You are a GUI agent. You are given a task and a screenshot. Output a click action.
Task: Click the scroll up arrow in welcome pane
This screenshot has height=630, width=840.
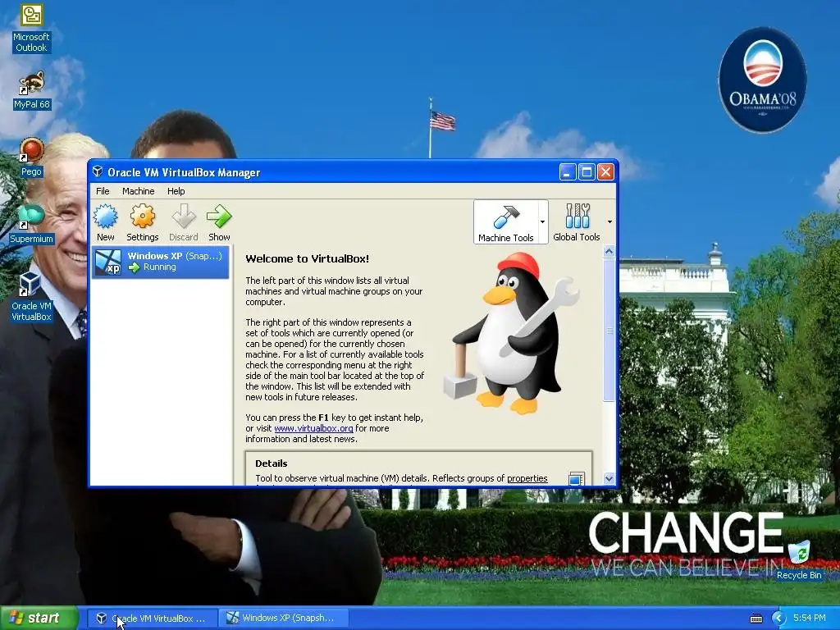tap(609, 251)
